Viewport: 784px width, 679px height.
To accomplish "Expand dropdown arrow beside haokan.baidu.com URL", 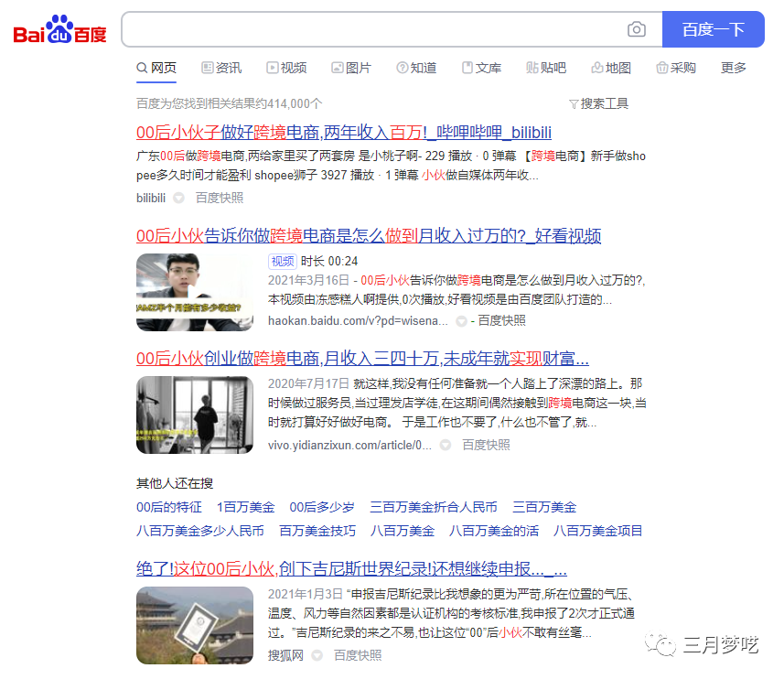I will [461, 321].
